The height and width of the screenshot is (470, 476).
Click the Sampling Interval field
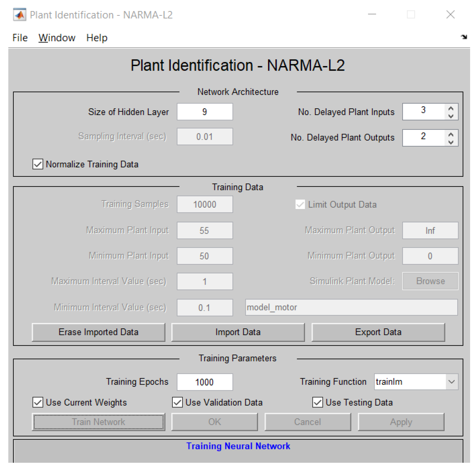tap(205, 137)
